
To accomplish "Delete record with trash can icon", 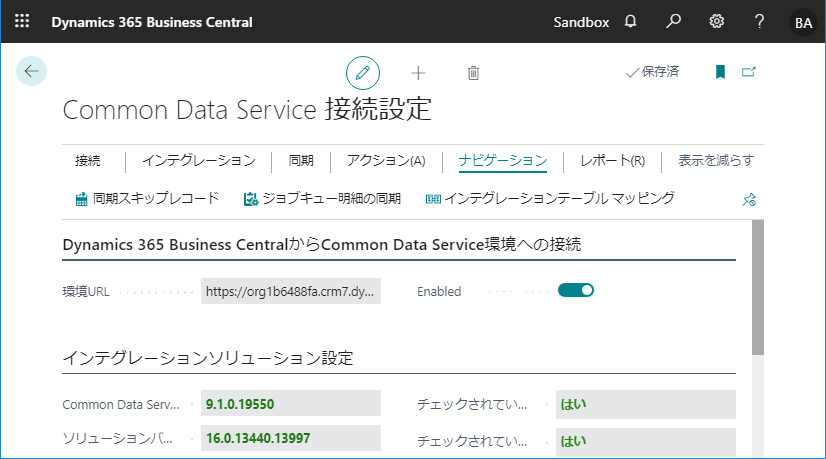I will [x=474, y=73].
